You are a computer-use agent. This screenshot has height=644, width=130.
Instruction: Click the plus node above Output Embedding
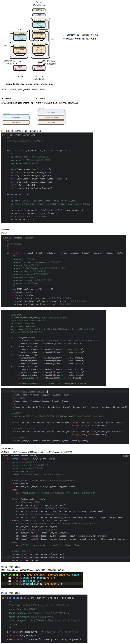[x=39, y=63]
